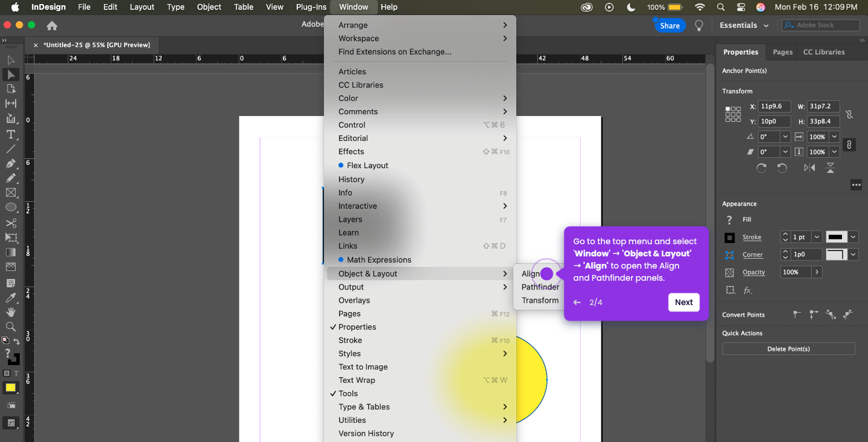The width and height of the screenshot is (868, 442).
Task: Open scale X percentage dropdown
Action: pos(834,137)
